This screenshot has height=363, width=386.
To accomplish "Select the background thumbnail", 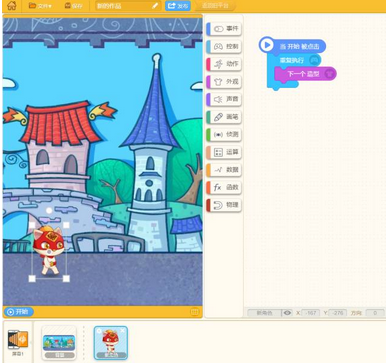I will coord(59,343).
